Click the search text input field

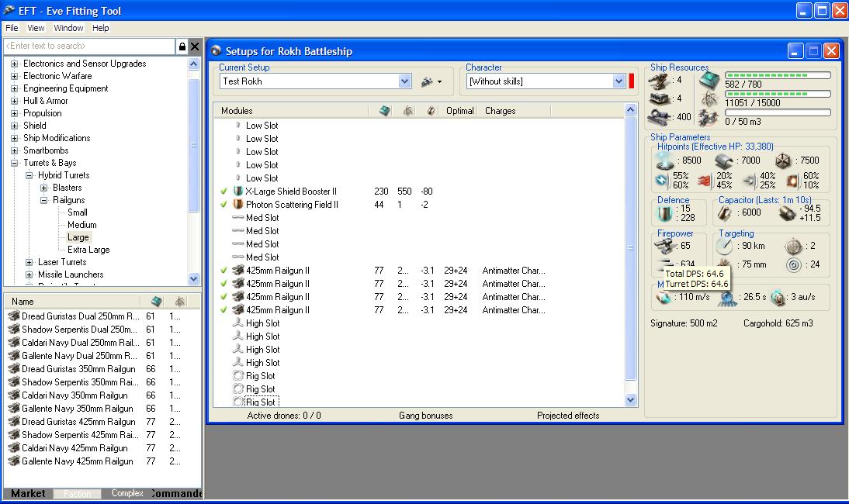[x=89, y=47]
